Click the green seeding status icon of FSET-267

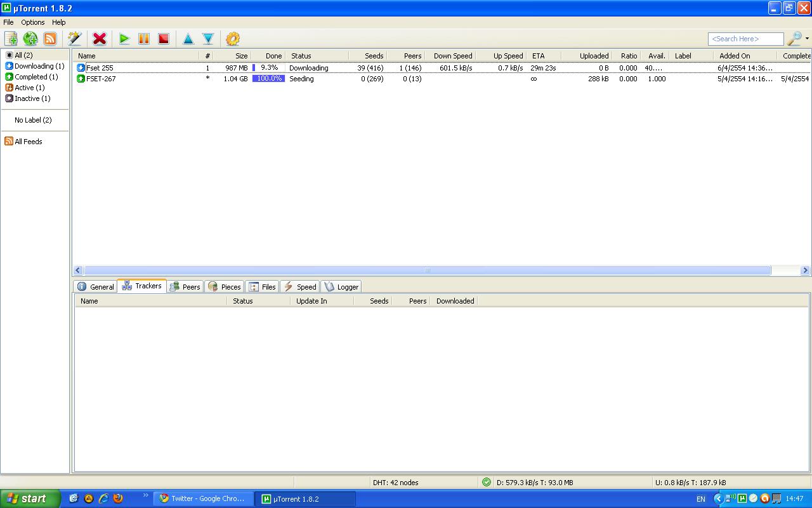[x=81, y=79]
